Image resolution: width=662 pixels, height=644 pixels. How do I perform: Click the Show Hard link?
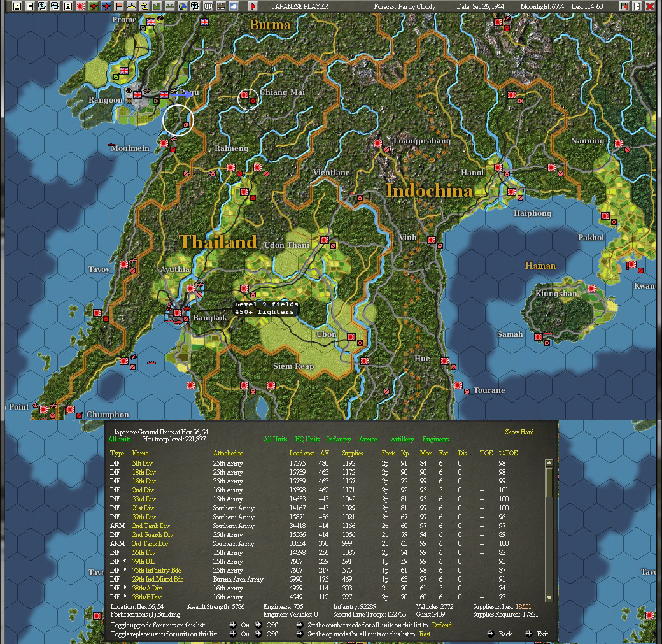(x=519, y=432)
